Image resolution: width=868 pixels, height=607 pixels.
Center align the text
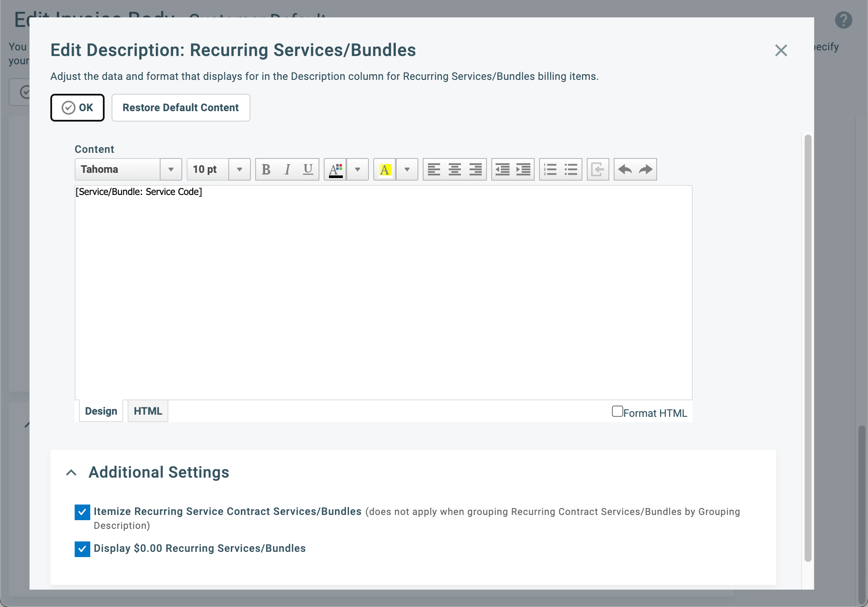coord(455,169)
